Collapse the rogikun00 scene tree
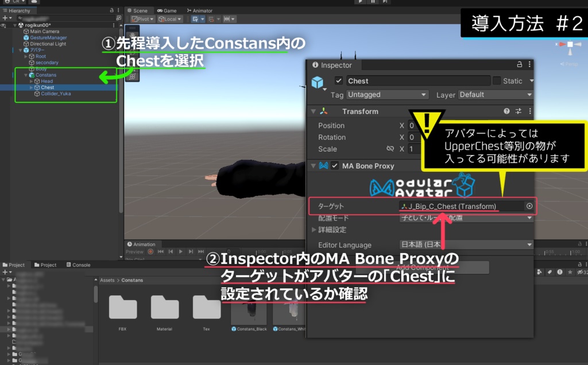The height and width of the screenshot is (365, 588). pos(15,25)
